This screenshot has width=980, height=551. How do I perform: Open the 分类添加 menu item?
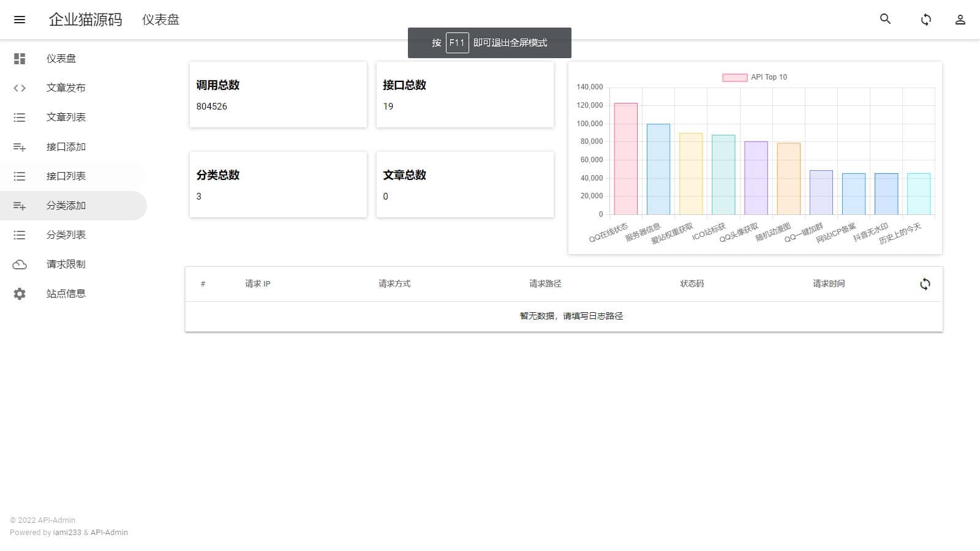pyautogui.click(x=66, y=206)
